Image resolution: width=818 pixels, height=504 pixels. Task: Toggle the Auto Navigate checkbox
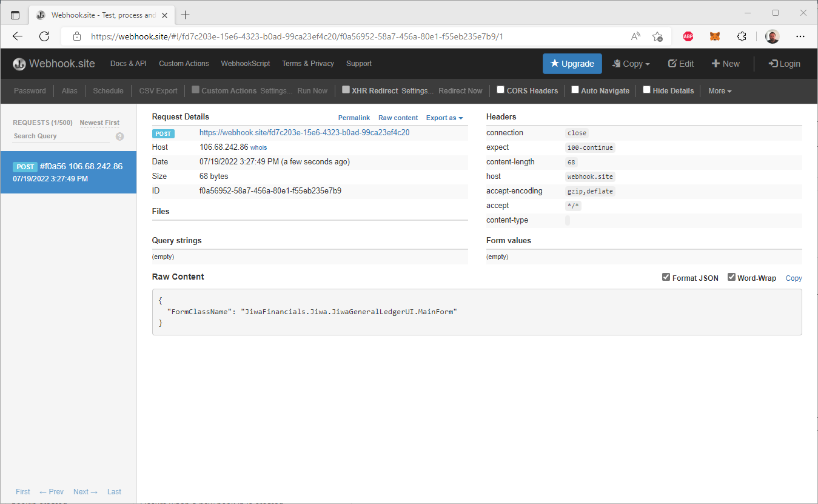coord(575,90)
